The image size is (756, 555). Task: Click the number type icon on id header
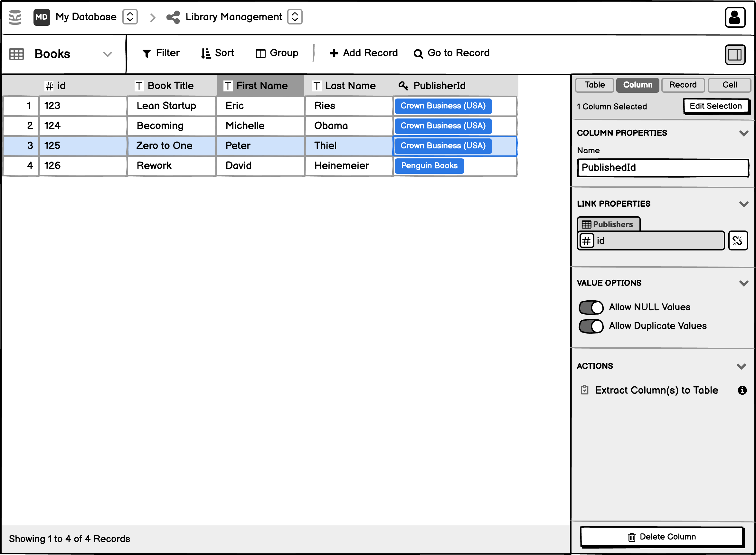click(x=49, y=86)
